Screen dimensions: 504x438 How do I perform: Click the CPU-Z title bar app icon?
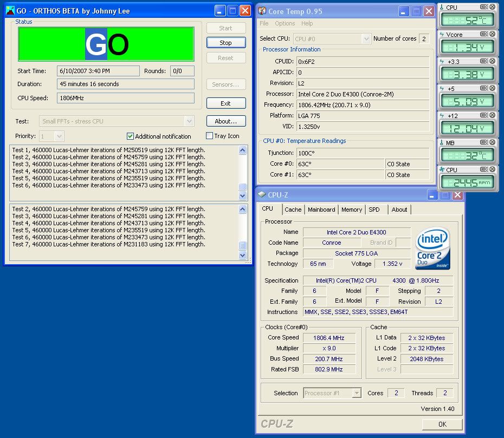click(262, 194)
